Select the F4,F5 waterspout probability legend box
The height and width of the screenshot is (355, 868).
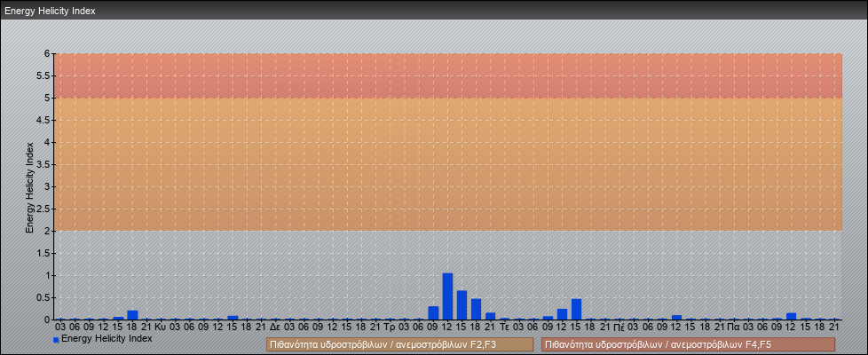point(688,344)
